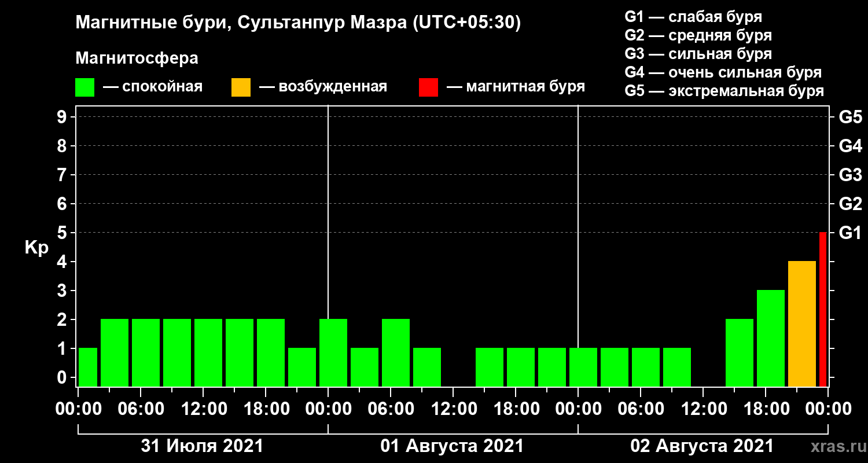Click the 'Kp' axis label
Image resolution: width=868 pixels, height=463 pixels.
click(x=36, y=248)
